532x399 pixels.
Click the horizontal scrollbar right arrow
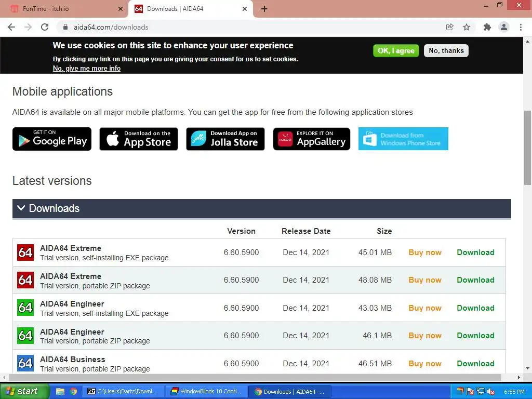coord(519,377)
